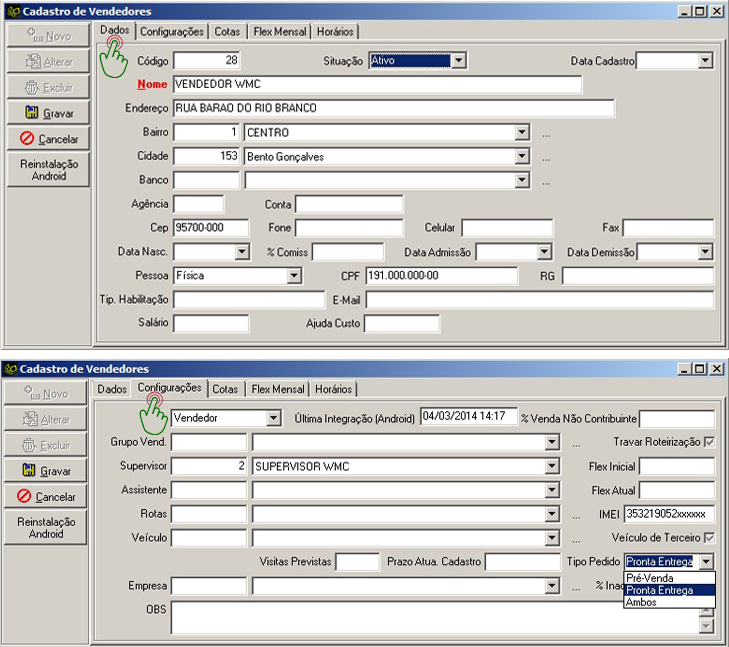The image size is (729, 647).
Task: Select Ambos in the Tipo Pedido list
Action: point(641,602)
